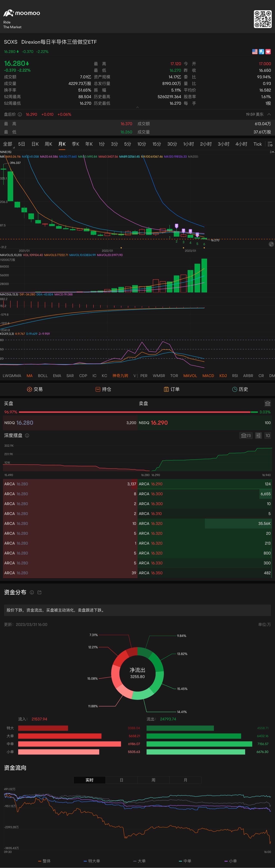
Task: Toggle the MACD indicator
Action: coord(208,375)
